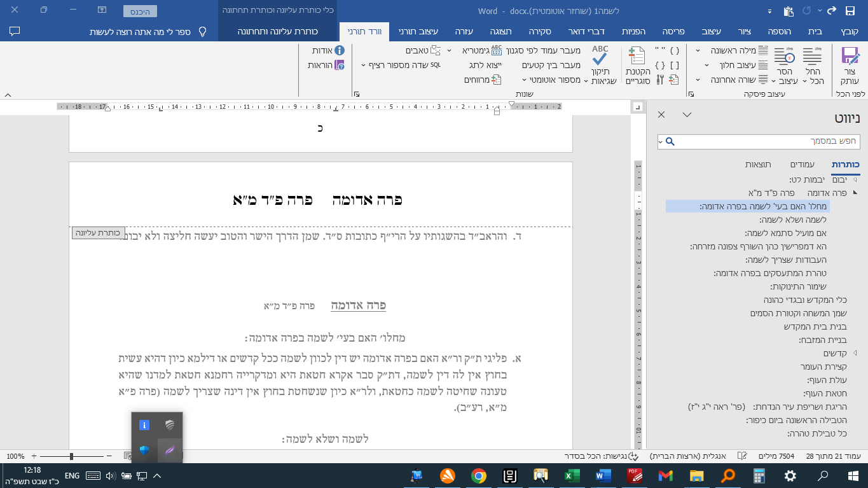The image size is (868, 488).
Task: Collapse the ribbon with the chevron
Action: click(x=8, y=95)
